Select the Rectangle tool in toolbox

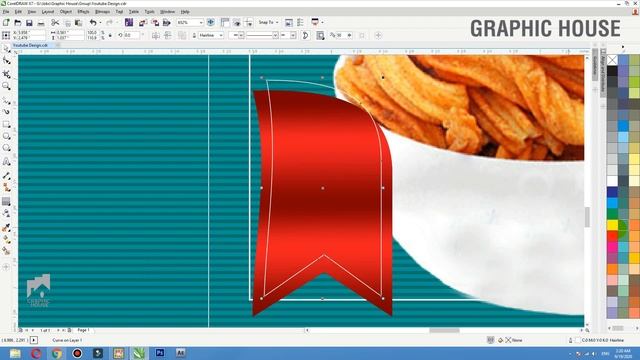tap(7, 124)
